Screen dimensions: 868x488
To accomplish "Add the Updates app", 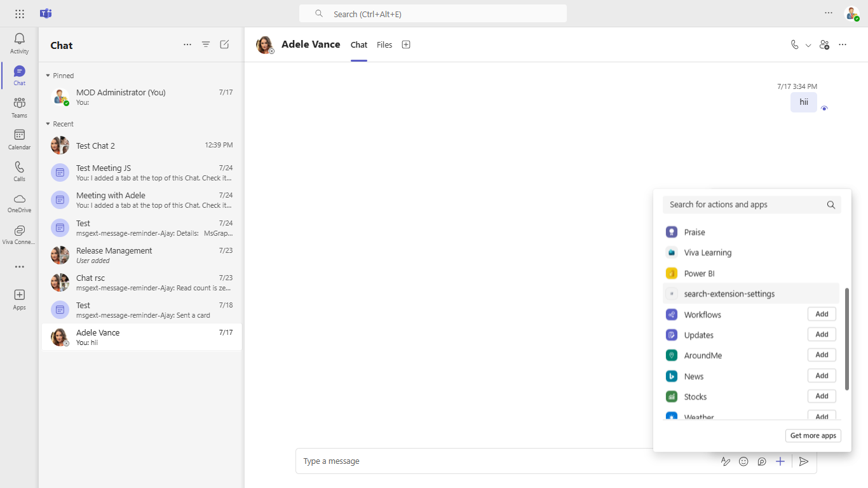I will click(x=822, y=334).
